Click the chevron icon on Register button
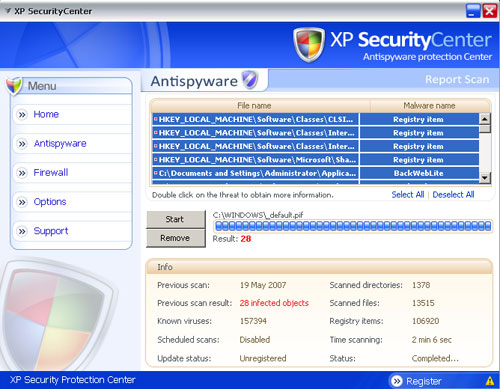Viewport: 500px width, 389px height. pos(397,381)
